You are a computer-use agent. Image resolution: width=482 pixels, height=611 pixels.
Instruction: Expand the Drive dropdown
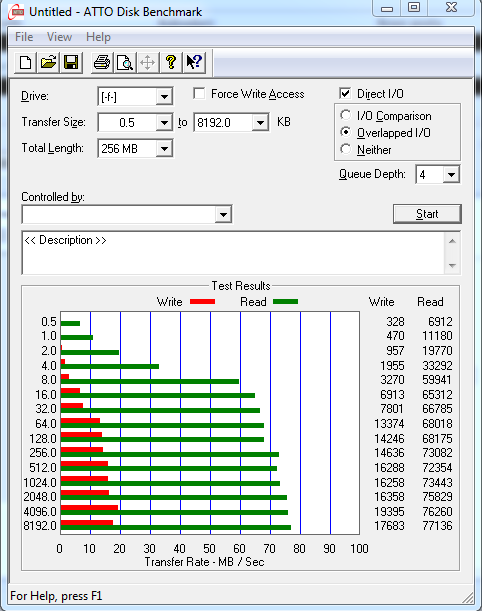click(x=164, y=97)
